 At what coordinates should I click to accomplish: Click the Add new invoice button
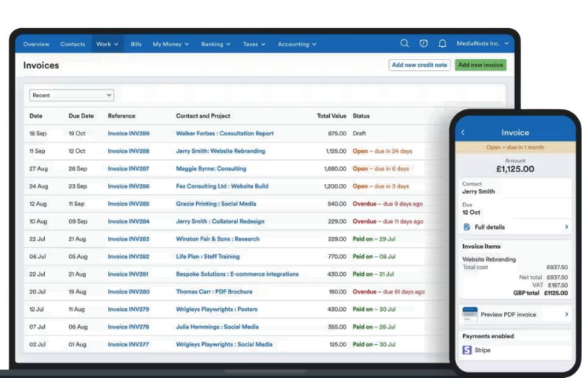pyautogui.click(x=481, y=65)
